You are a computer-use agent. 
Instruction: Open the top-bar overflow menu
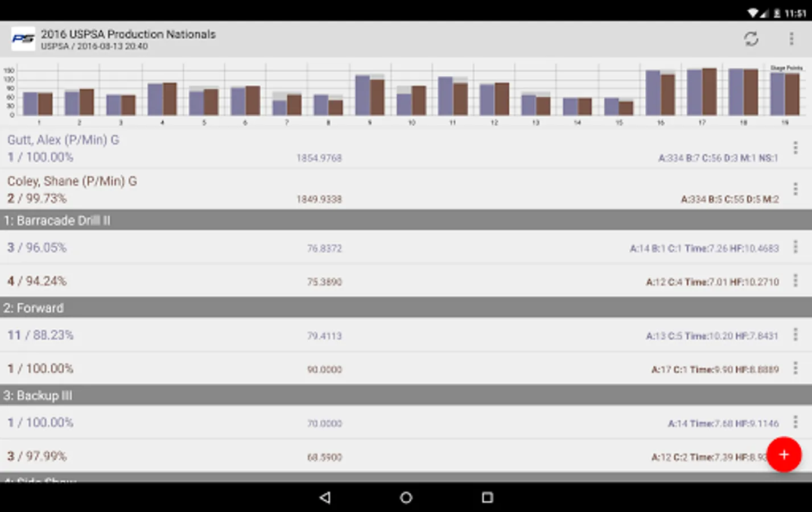pos(792,39)
